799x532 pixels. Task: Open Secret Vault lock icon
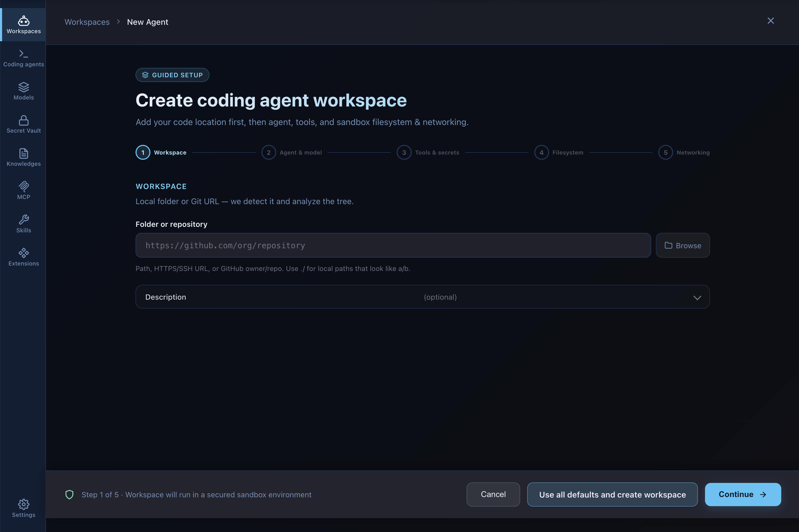coord(23,120)
